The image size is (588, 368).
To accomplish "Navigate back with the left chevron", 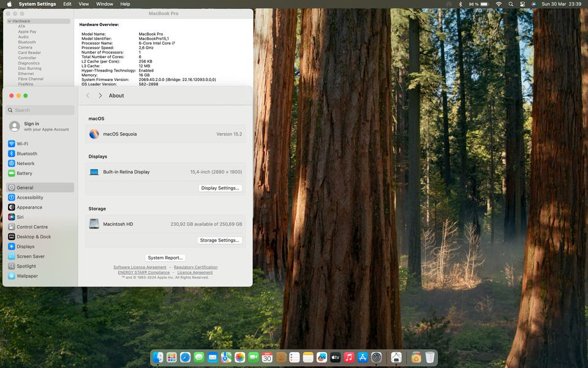I will pos(88,96).
